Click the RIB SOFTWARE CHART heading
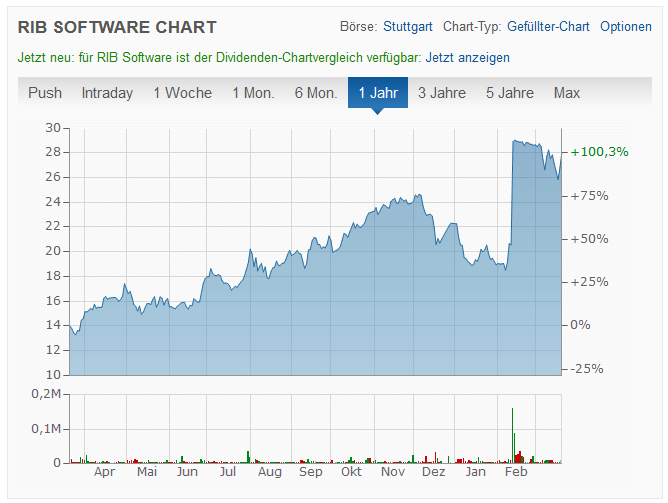This screenshot has width=668, height=503. (x=117, y=27)
